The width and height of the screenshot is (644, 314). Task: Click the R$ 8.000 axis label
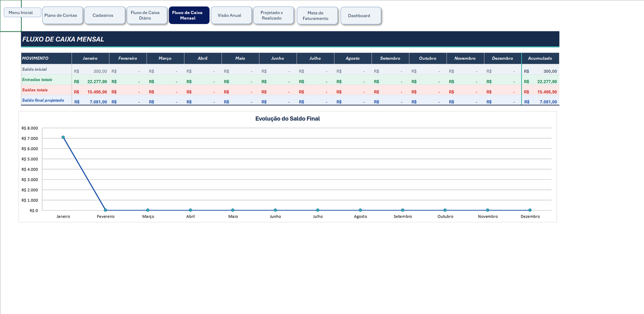pyautogui.click(x=30, y=128)
